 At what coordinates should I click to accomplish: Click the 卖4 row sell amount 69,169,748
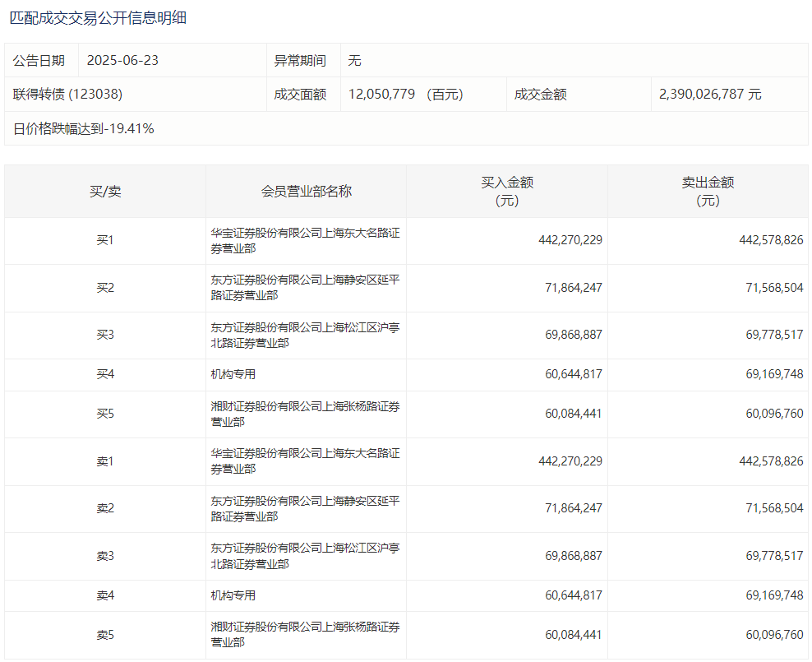tap(774, 596)
